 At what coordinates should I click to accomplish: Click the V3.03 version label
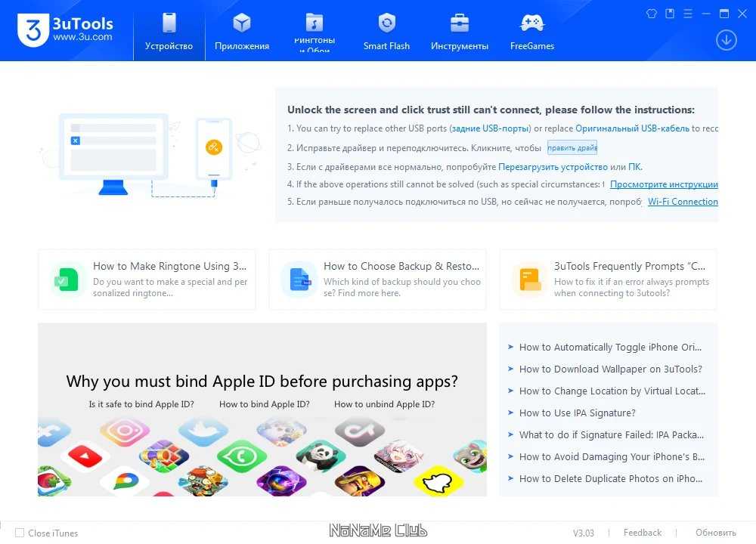tap(584, 533)
